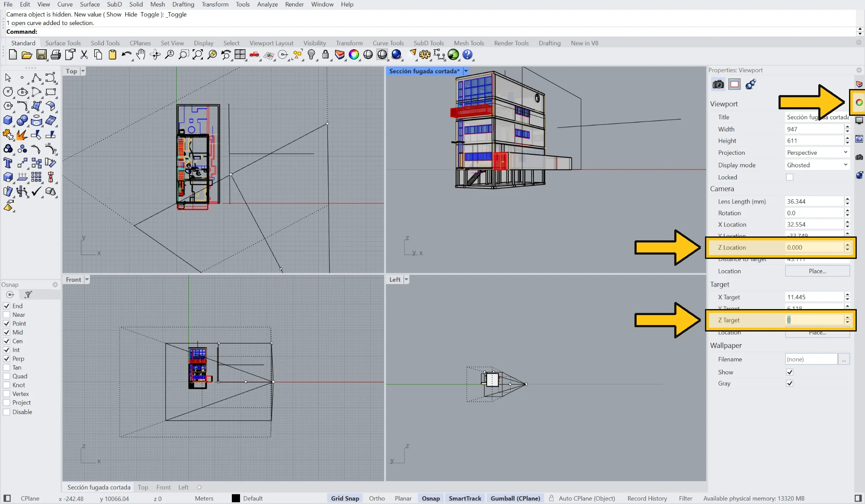Enable the Tan osnap checkbox

point(7,367)
